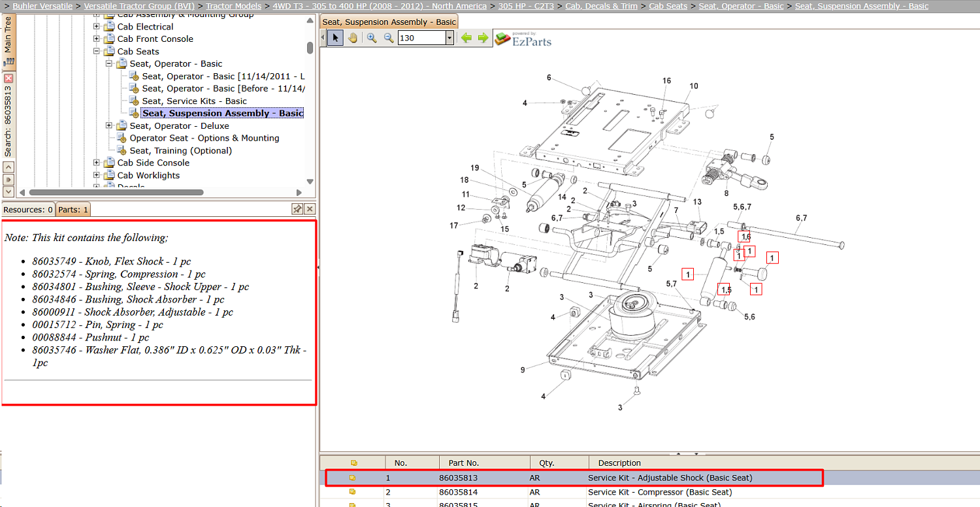Select Seat, Service Kits - Basic tree item
Screen dimensions: 980x507
194,101
